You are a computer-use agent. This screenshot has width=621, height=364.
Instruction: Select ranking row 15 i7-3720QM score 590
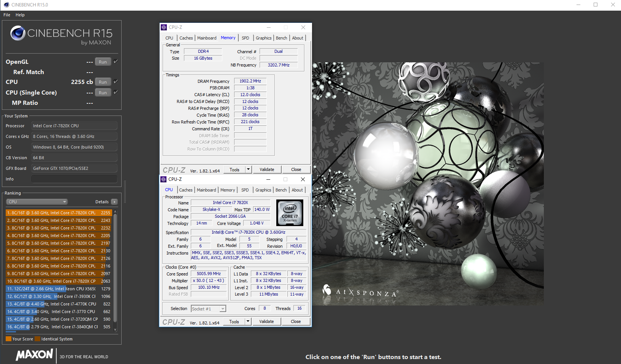click(59, 319)
